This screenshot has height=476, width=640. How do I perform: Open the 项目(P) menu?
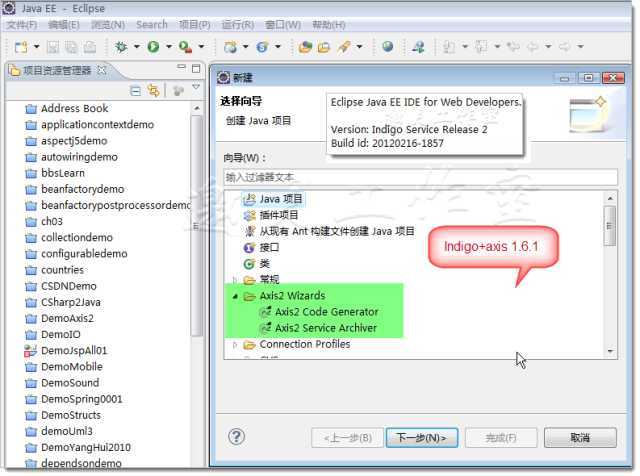click(x=195, y=25)
